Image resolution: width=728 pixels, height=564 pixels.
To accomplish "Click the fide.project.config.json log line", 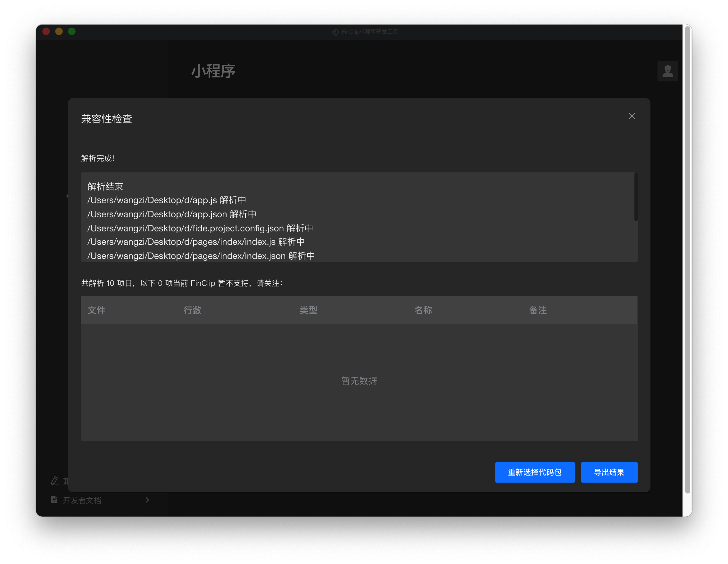I will click(x=200, y=228).
